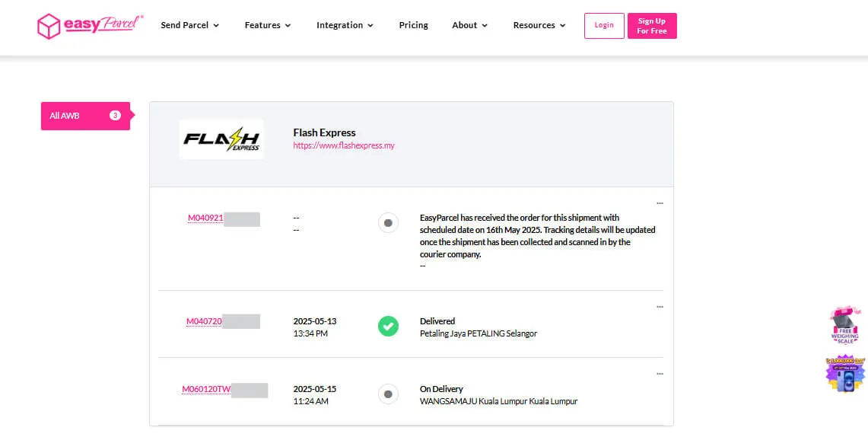
Task: Open the purple promotional badge icon
Action: [x=845, y=373]
